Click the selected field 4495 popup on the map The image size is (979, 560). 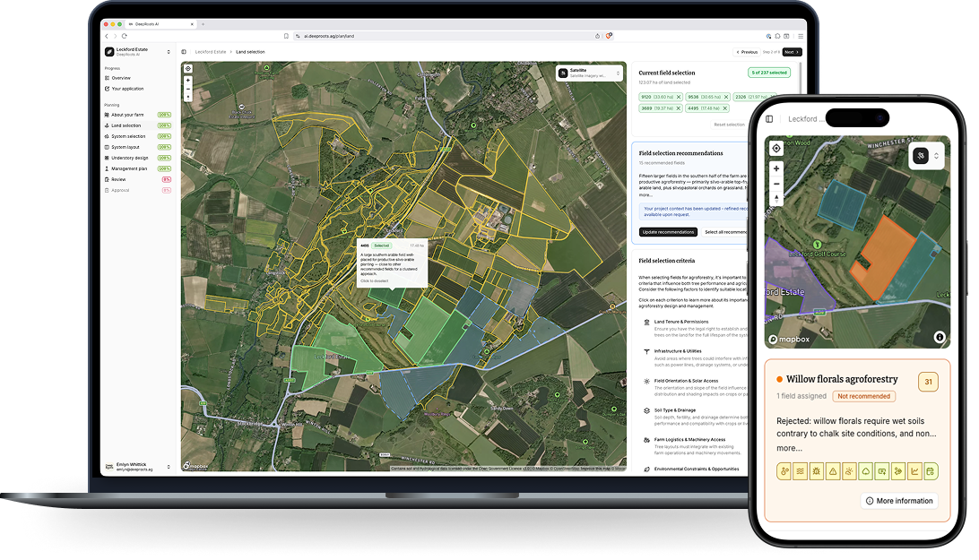tap(392, 263)
